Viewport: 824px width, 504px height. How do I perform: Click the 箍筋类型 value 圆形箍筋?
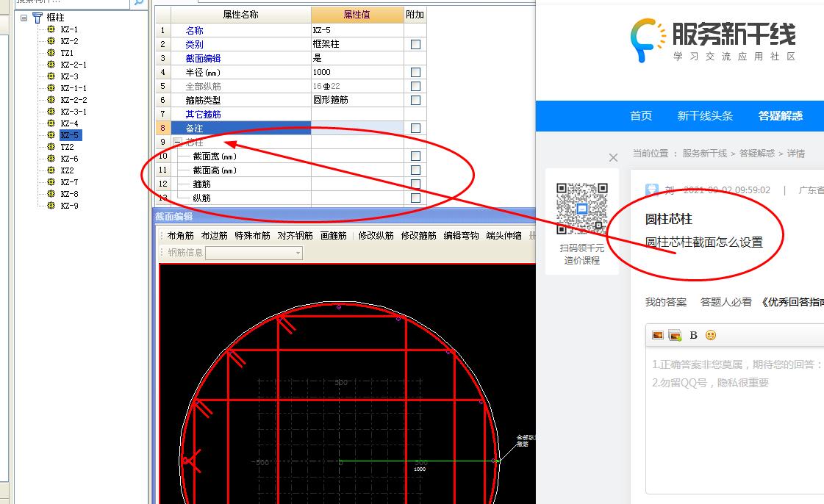click(x=357, y=100)
